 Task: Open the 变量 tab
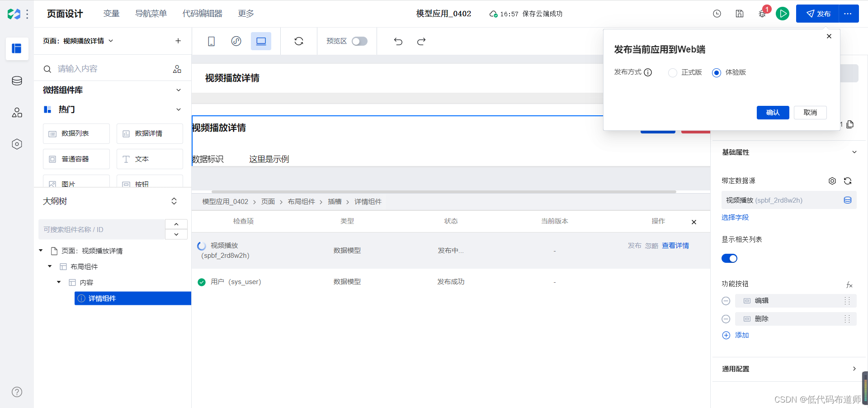click(111, 14)
